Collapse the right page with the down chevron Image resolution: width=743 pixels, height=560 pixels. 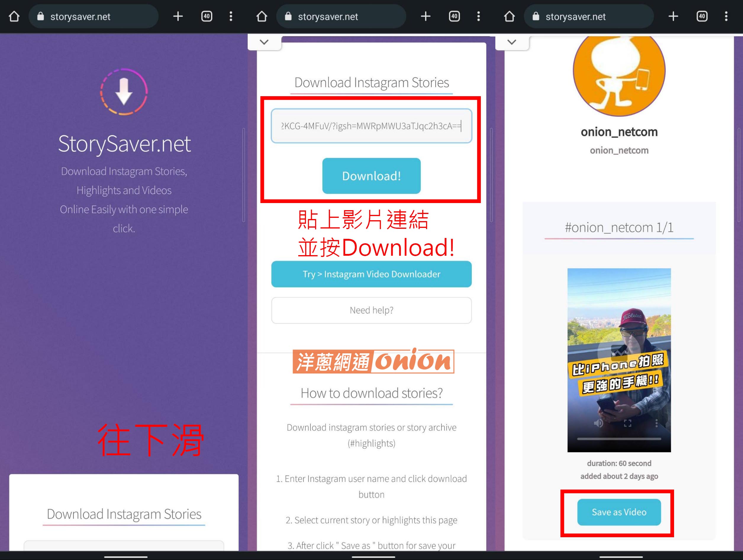click(x=512, y=42)
